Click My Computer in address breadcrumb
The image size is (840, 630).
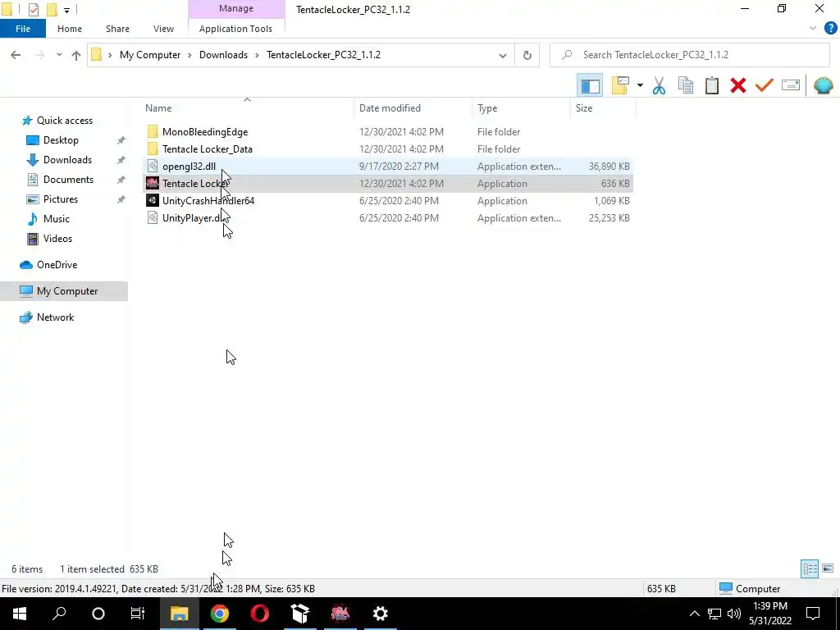coord(150,55)
